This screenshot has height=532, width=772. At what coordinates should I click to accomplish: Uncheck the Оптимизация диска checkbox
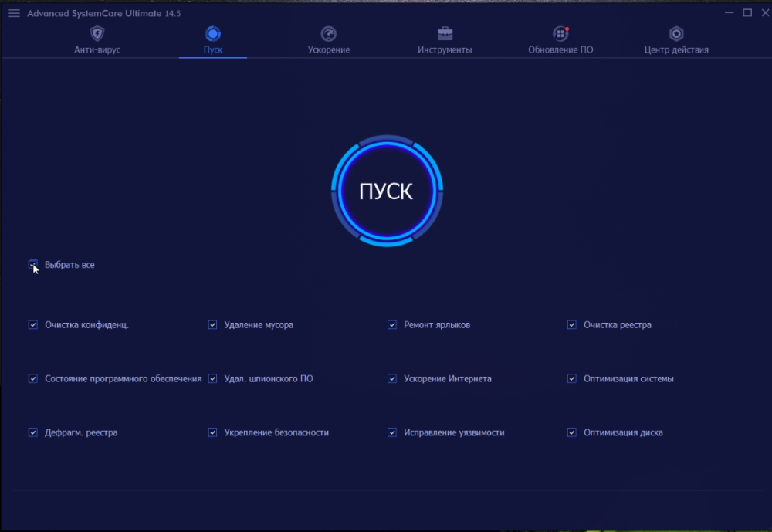click(x=572, y=433)
